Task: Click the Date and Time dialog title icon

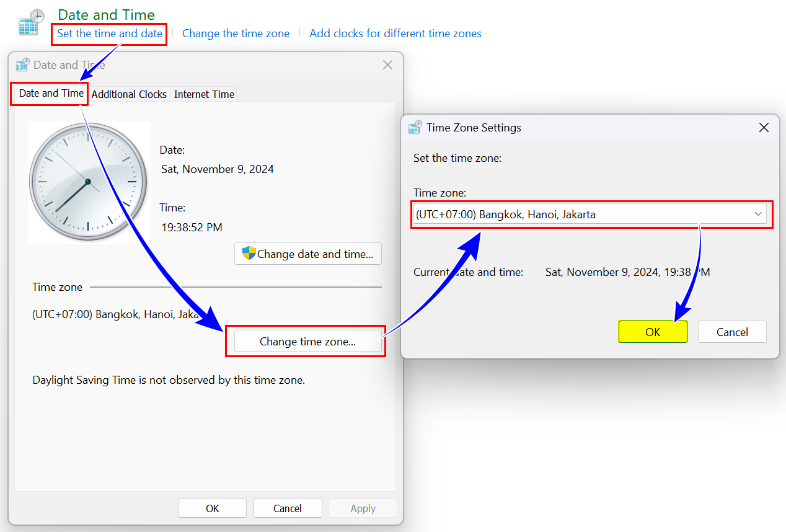Action: [23, 65]
